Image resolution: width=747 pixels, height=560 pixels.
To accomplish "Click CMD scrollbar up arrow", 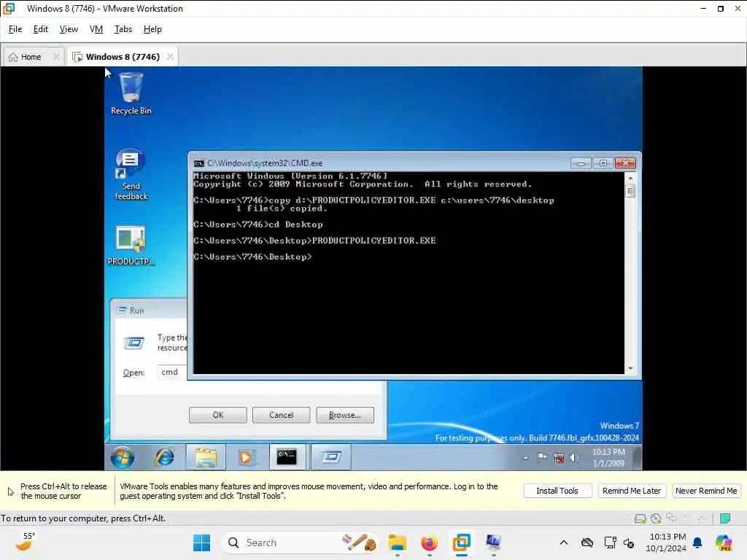I will point(630,178).
